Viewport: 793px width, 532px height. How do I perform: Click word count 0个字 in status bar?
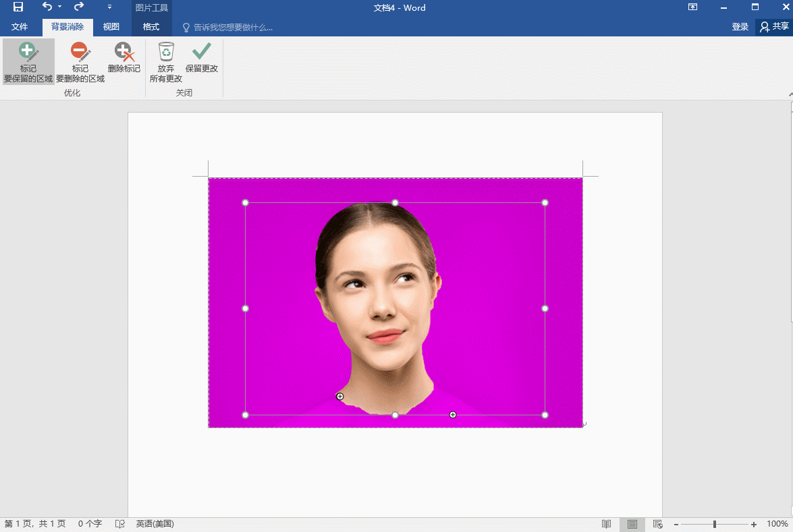click(x=90, y=524)
